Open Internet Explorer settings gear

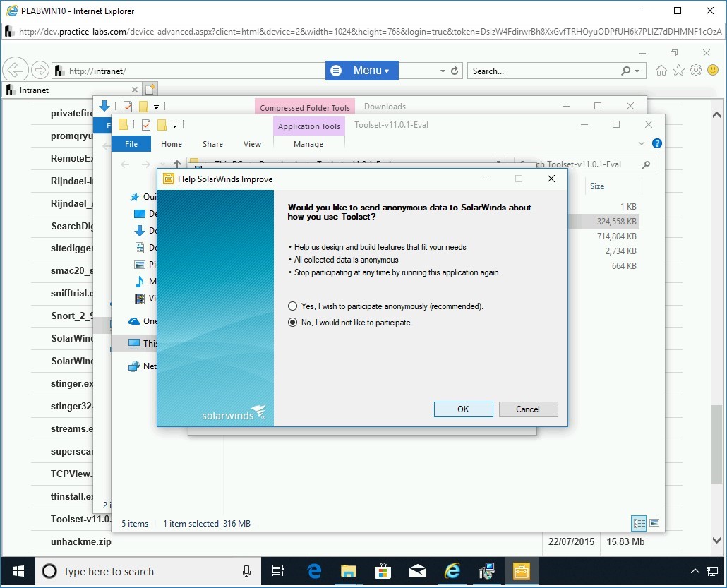(696, 71)
